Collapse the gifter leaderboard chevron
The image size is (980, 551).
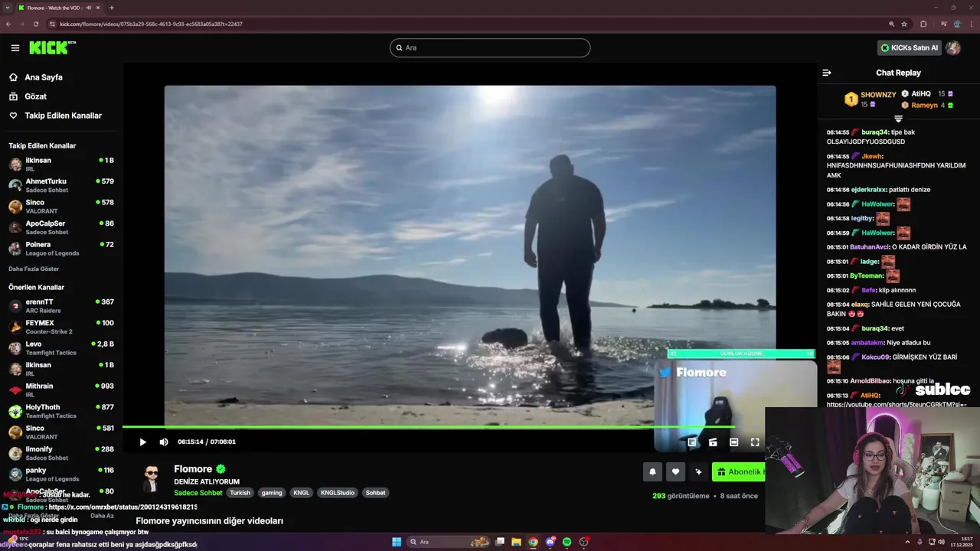coord(898,119)
